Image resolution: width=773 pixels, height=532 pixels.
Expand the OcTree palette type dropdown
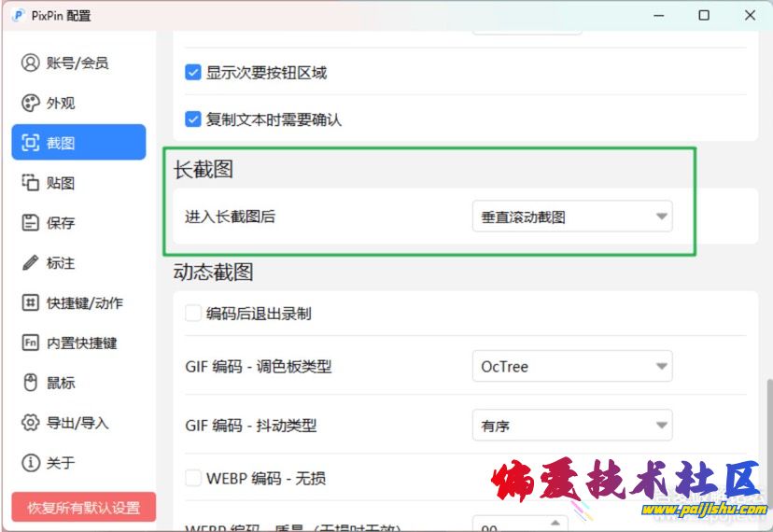click(571, 367)
